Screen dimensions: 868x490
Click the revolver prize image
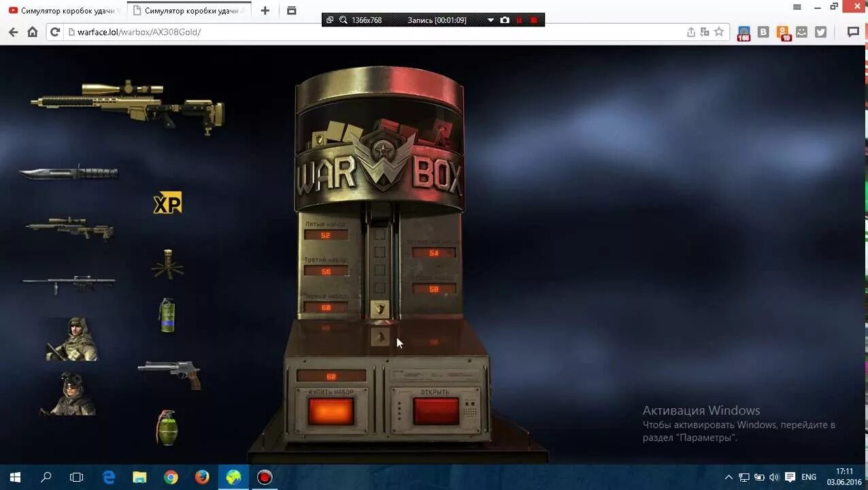(x=169, y=374)
